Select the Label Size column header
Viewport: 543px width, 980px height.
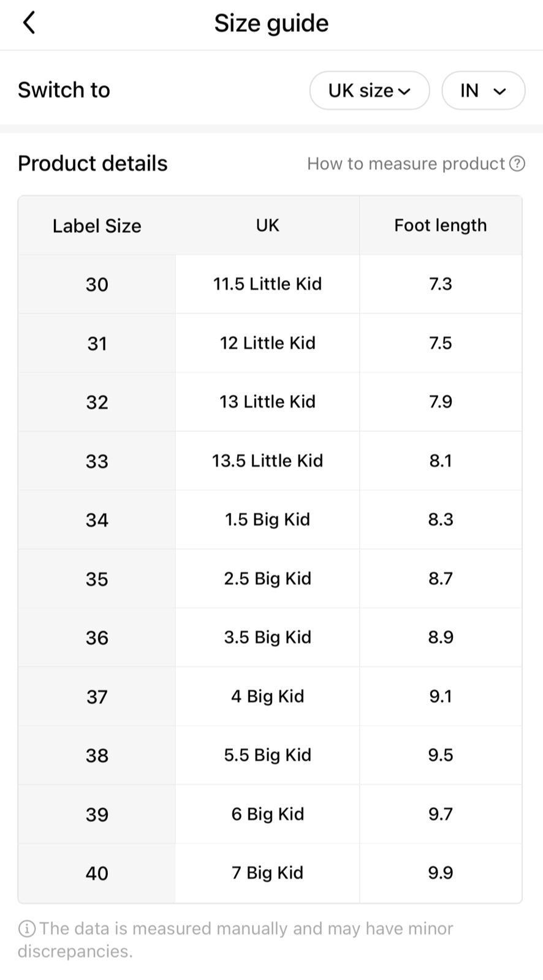coord(97,225)
